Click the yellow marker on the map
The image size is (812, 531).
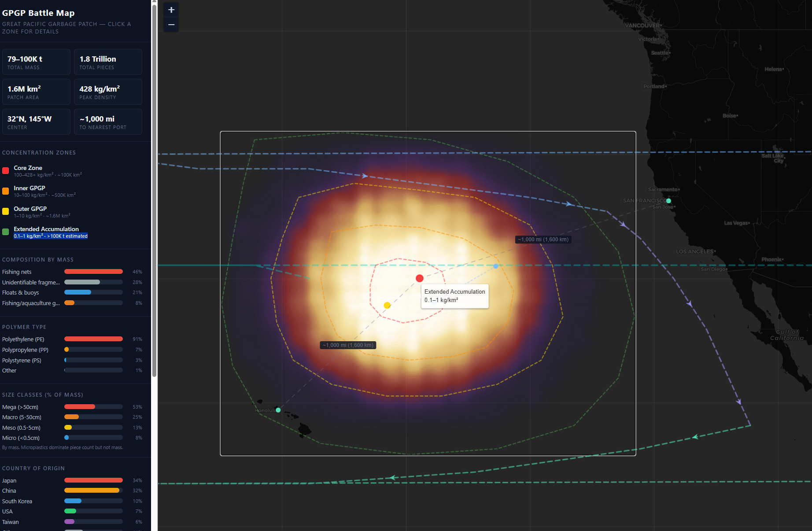pyautogui.click(x=387, y=305)
